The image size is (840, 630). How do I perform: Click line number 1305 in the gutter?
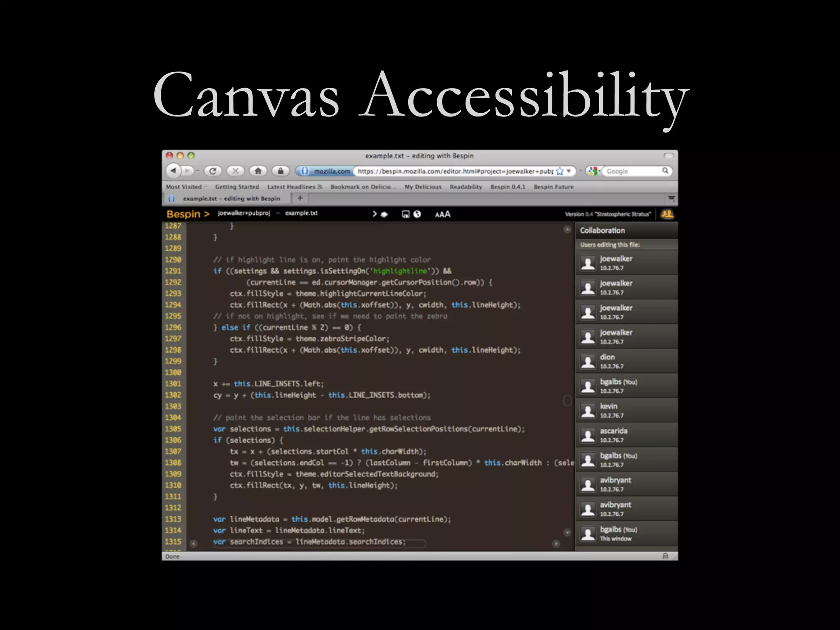[173, 429]
